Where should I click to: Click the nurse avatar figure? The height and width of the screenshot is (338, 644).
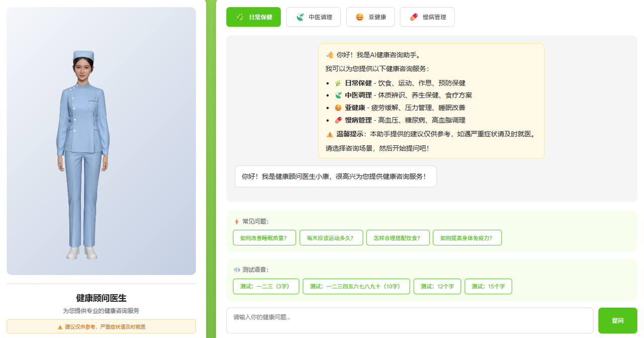(84, 155)
